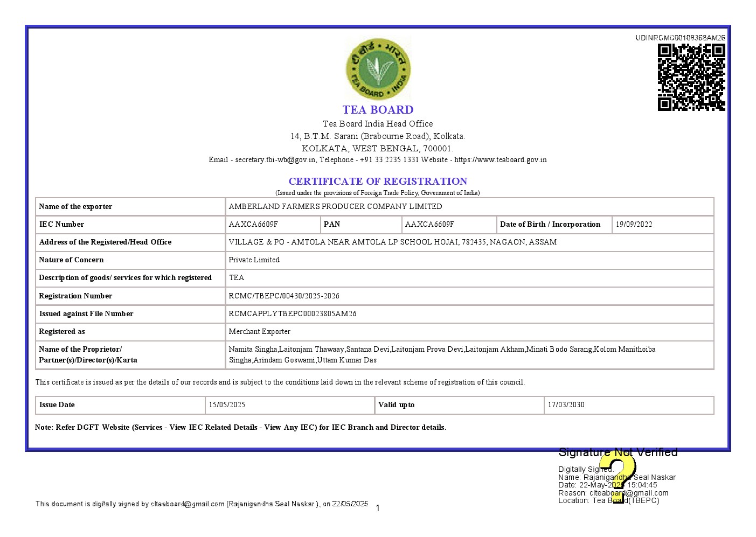Click the QR code image
Viewport: 756px width, 537px height.
(x=691, y=77)
